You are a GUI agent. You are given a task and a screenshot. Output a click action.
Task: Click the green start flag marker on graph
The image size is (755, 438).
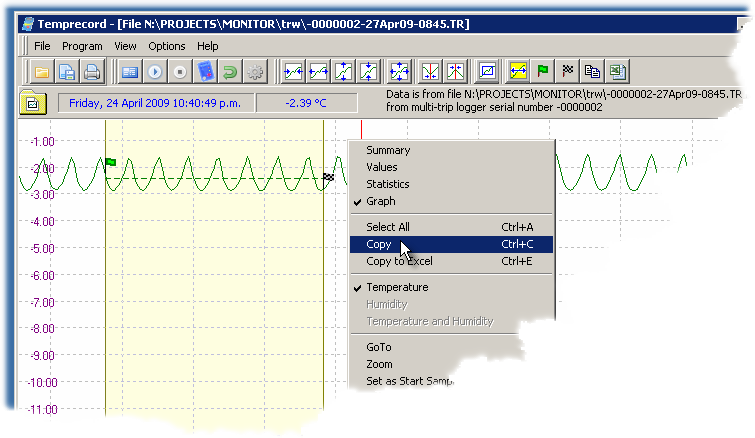pos(111,162)
